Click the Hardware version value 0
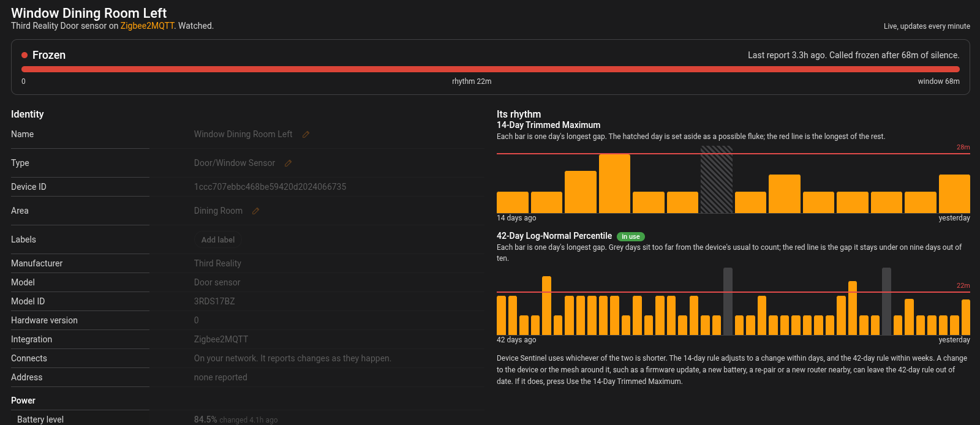The height and width of the screenshot is (425, 980). pyautogui.click(x=197, y=320)
